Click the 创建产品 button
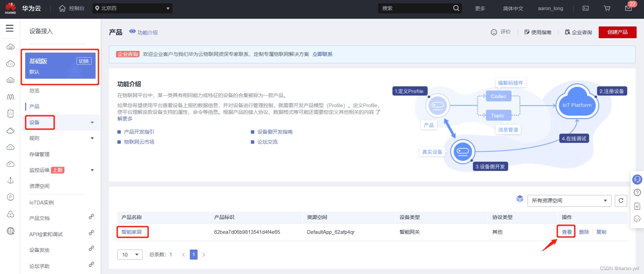The height and width of the screenshot is (274, 644). pyautogui.click(x=618, y=32)
